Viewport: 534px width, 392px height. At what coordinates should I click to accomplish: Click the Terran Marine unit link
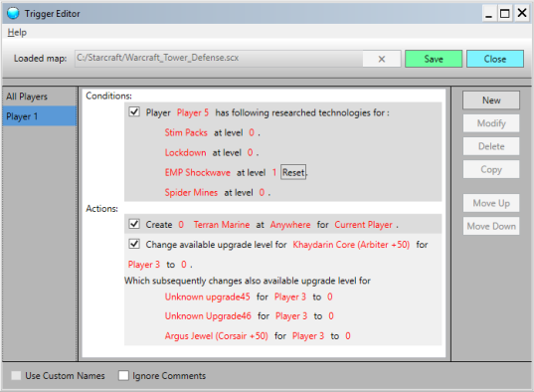[222, 225]
